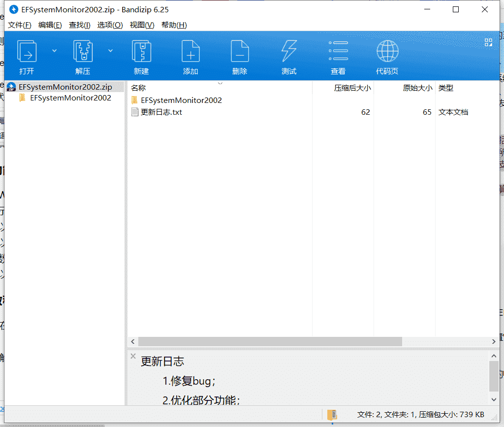Close the preview pane with X
This screenshot has width=504, height=427.
pos(133,356)
